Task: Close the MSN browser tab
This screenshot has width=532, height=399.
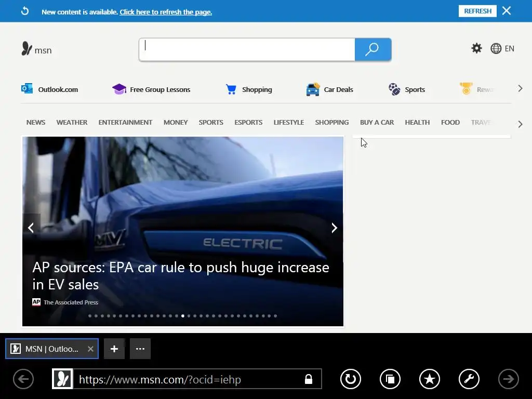Action: (90, 349)
